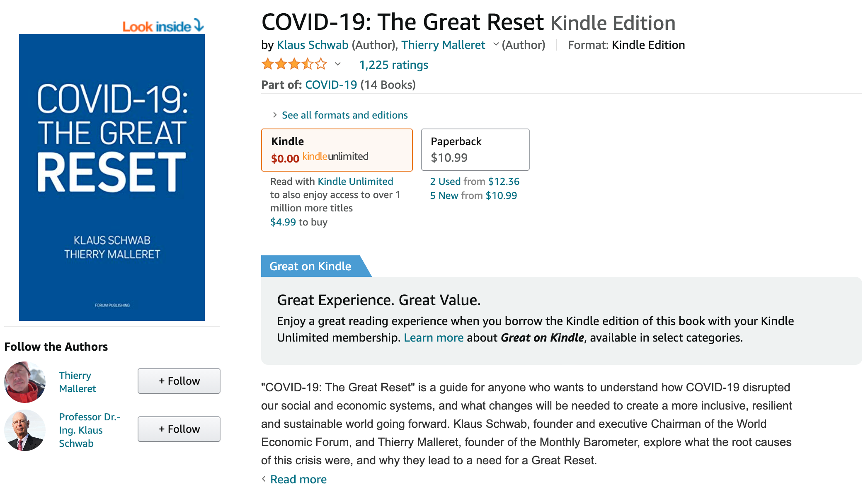This screenshot has width=868, height=485.
Task: Click the star rating icons
Action: point(294,64)
